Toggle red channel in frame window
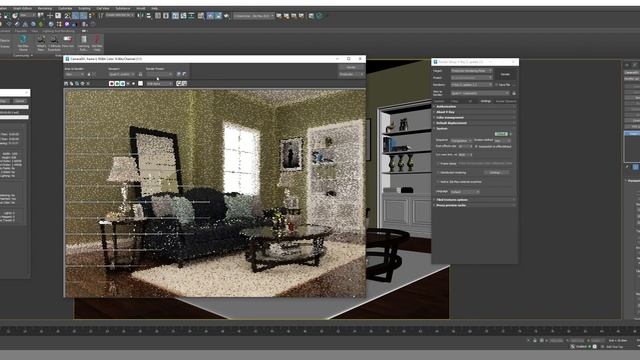The width and height of the screenshot is (640, 360). point(111,83)
